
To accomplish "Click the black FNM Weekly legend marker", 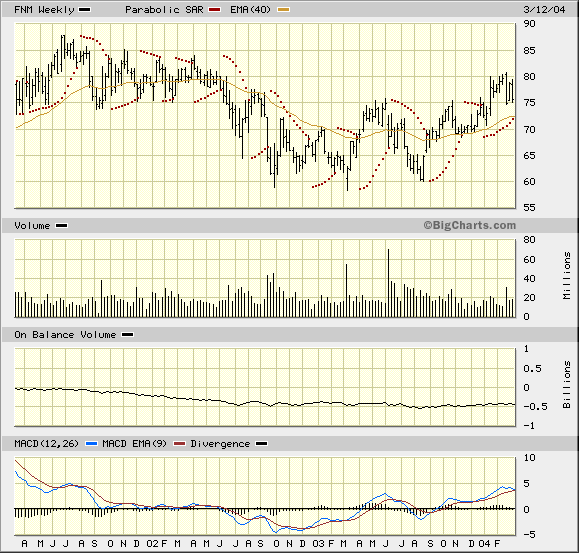I will pos(85,10).
